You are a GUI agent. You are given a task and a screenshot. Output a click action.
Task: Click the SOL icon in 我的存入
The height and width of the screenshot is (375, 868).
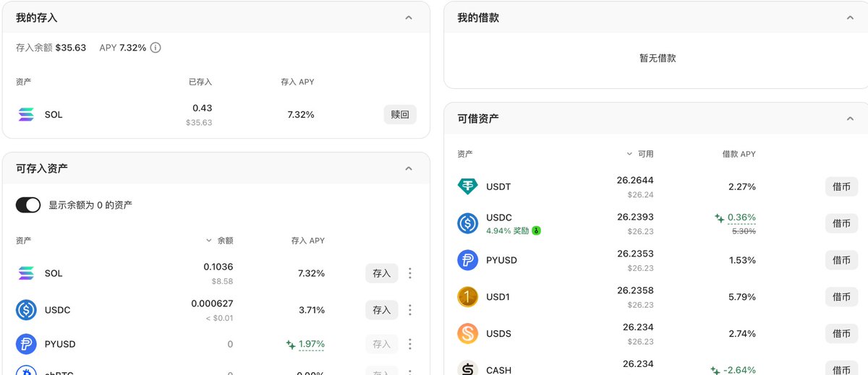[x=26, y=114]
